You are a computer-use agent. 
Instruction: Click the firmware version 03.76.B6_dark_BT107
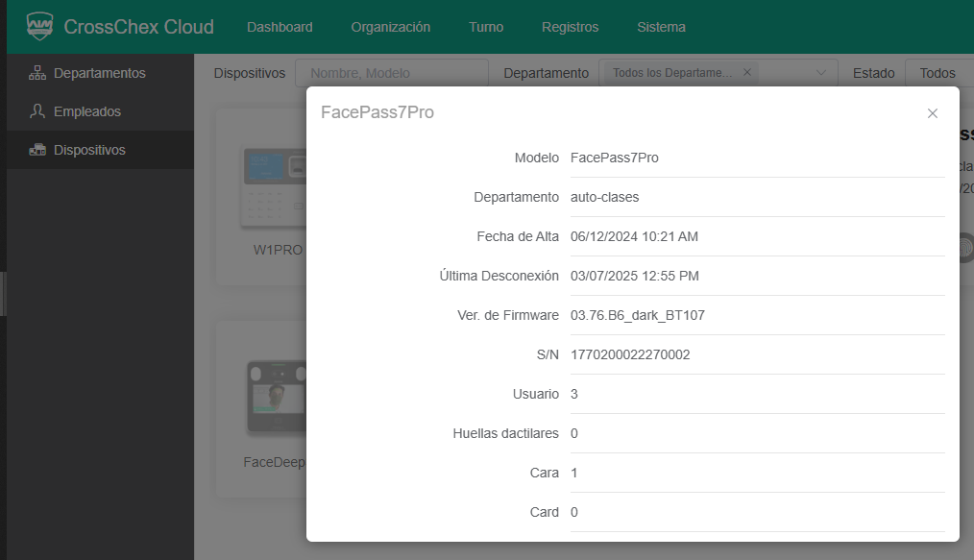(637, 315)
